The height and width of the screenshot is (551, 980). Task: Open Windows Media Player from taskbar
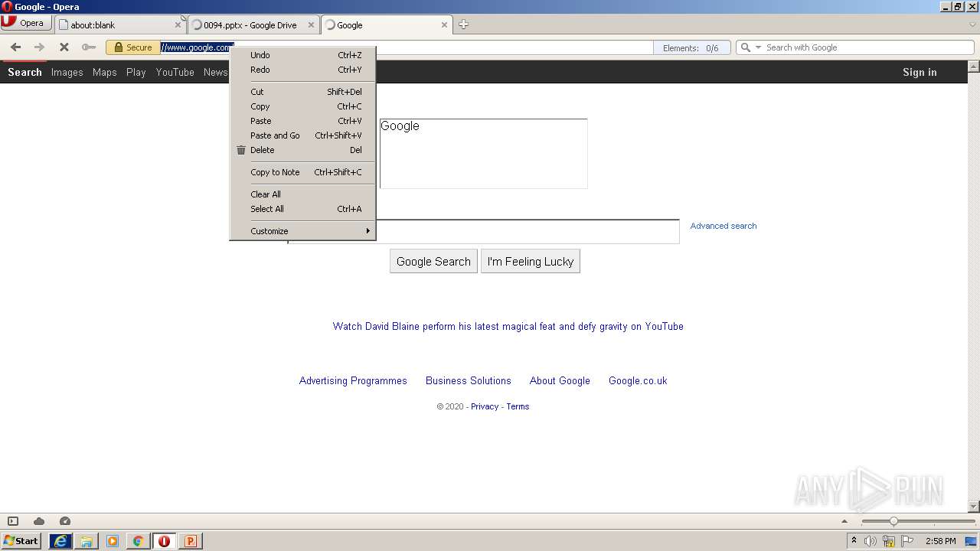[113, 541]
